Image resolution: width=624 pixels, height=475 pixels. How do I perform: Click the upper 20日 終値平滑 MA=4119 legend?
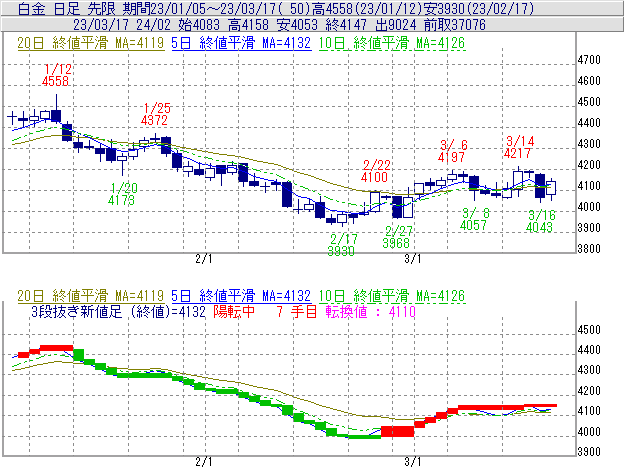[91, 43]
